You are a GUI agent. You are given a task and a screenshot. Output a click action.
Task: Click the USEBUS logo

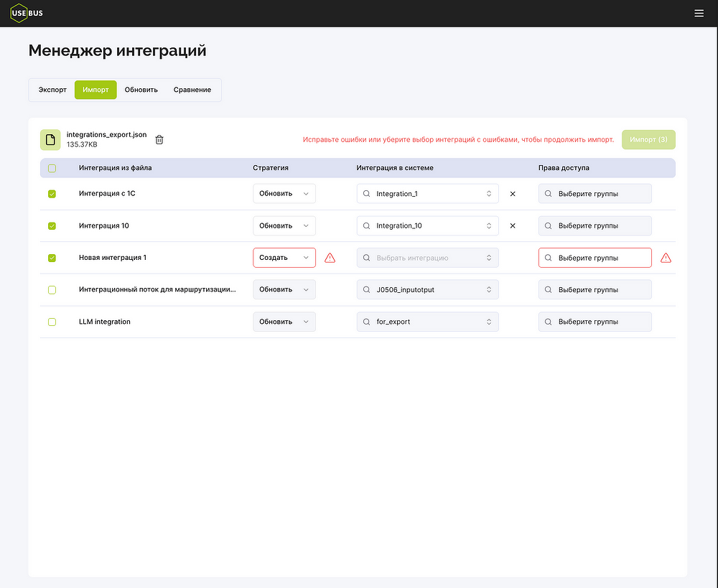(27, 13)
